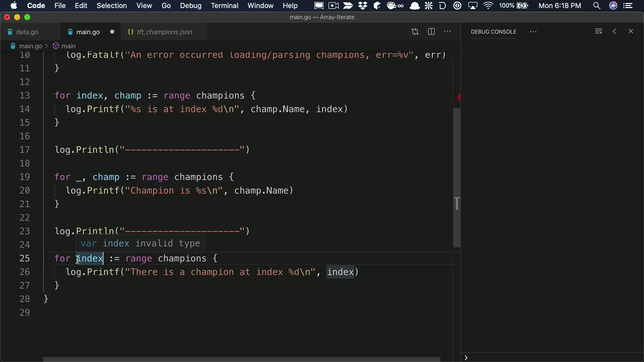Toggle the Open Changes icon in editor toolbar
Screen dimensions: 644x362
tap(415, 31)
